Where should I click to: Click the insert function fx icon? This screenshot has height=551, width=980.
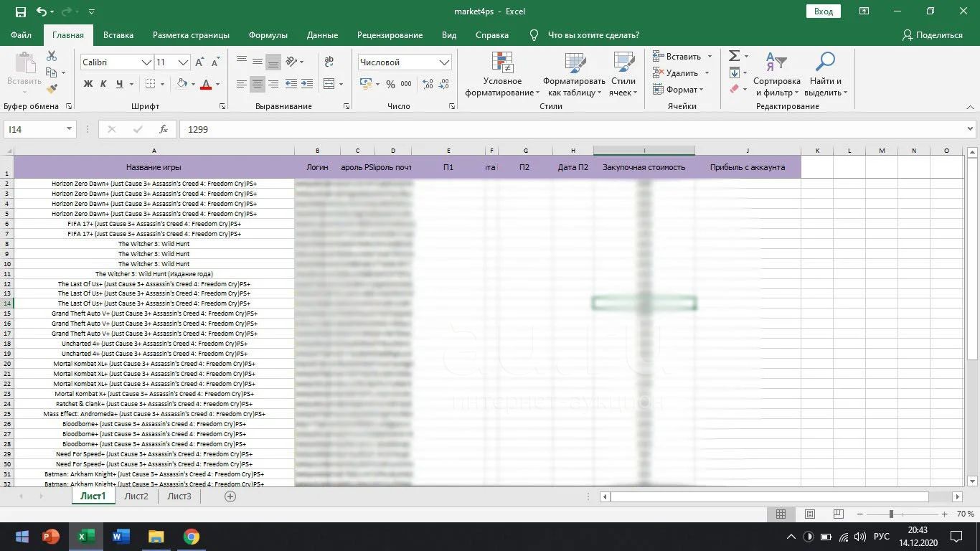[164, 129]
